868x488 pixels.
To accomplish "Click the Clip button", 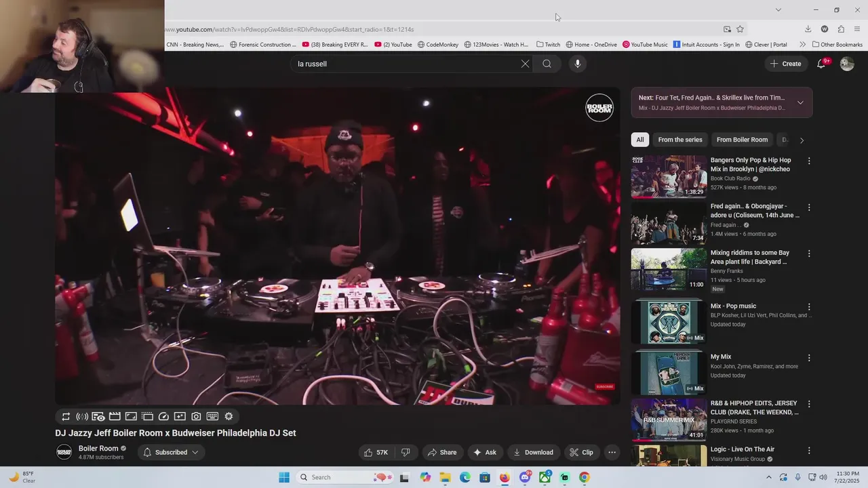I will (581, 453).
